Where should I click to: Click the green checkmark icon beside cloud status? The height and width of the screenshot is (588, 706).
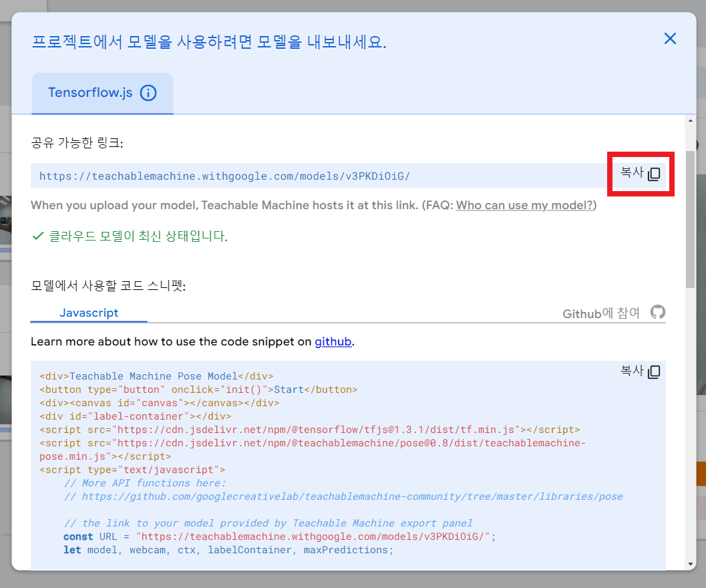[38, 236]
